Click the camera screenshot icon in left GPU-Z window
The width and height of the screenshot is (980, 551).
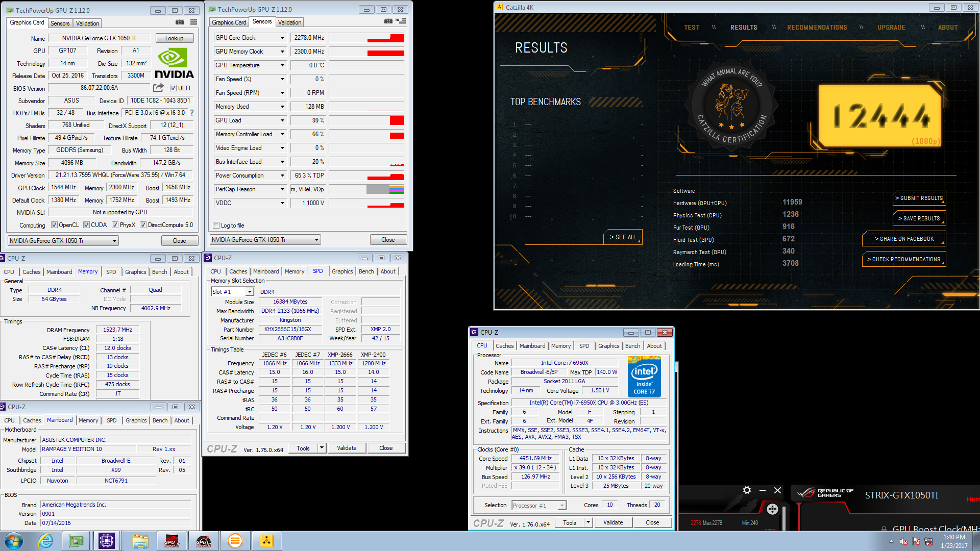(x=180, y=22)
